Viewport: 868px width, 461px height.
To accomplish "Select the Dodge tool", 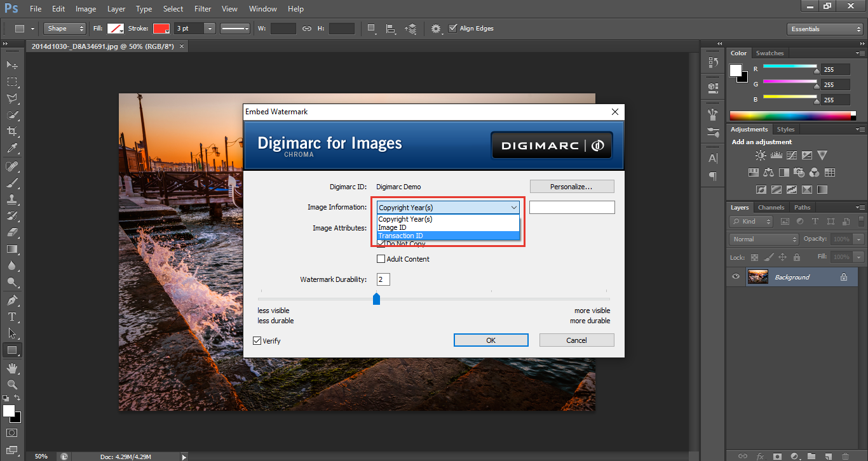I will pyautogui.click(x=12, y=282).
